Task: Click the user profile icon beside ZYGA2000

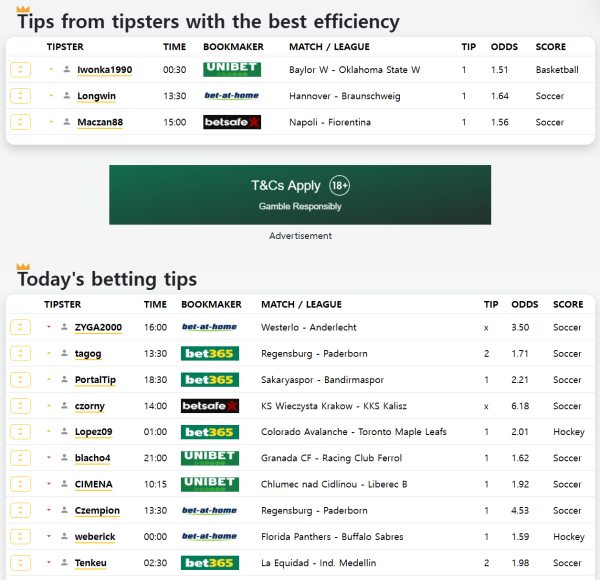Action: click(64, 327)
